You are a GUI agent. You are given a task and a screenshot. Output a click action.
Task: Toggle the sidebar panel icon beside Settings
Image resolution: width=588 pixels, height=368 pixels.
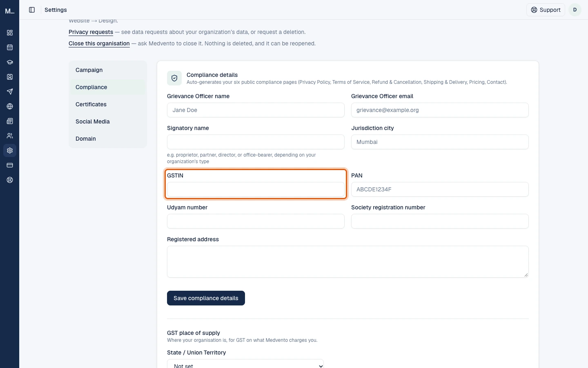coord(32,10)
